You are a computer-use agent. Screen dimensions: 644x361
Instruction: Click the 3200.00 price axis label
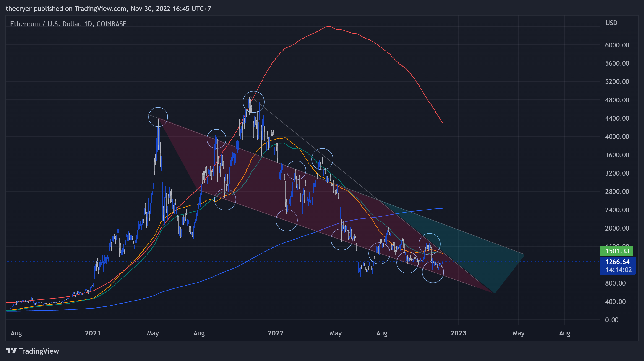point(617,173)
